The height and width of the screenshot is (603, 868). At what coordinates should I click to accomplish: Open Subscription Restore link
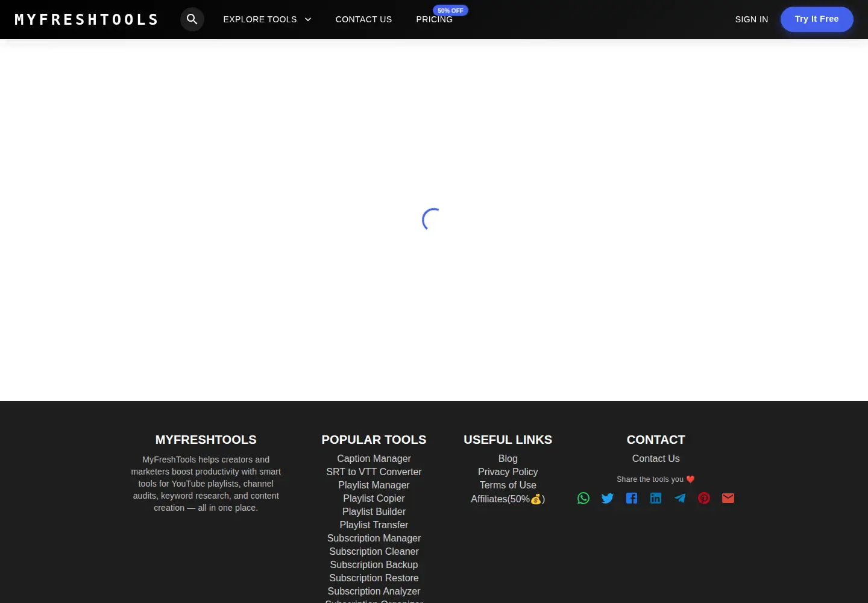(x=374, y=578)
